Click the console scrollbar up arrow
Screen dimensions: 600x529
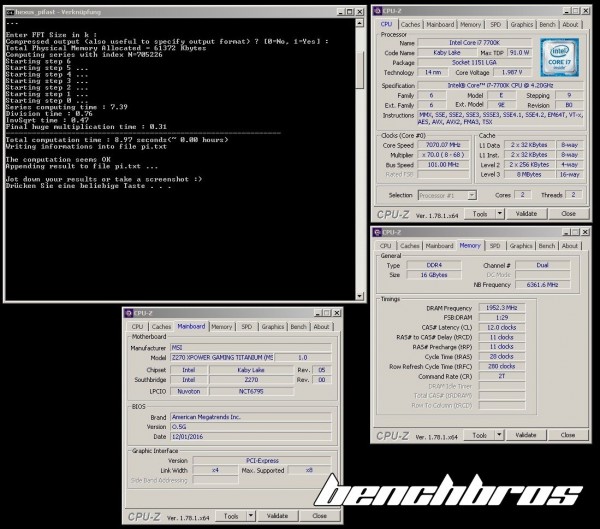coord(359,23)
